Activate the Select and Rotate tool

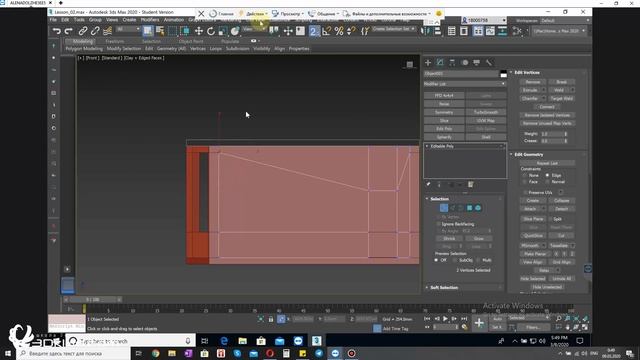click(211, 31)
